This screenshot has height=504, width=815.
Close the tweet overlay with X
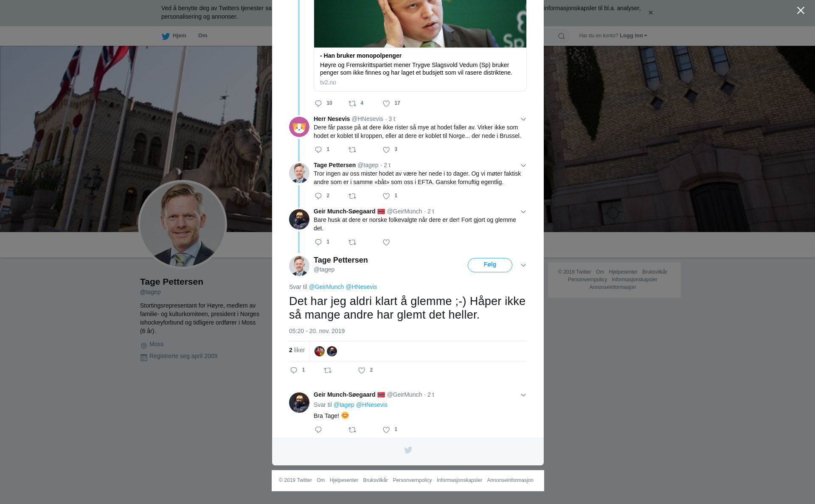coord(801,11)
